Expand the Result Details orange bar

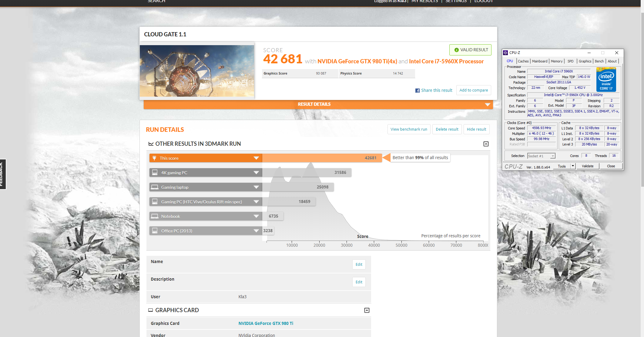(318, 104)
